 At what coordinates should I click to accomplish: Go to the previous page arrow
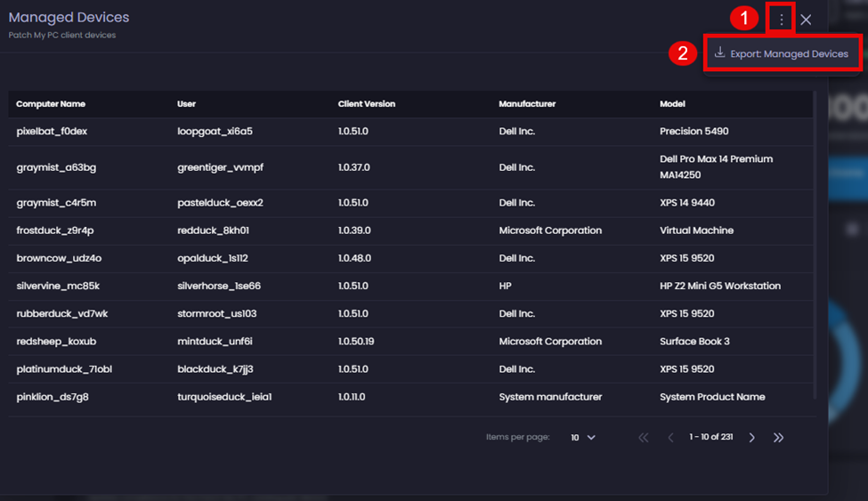coord(670,437)
